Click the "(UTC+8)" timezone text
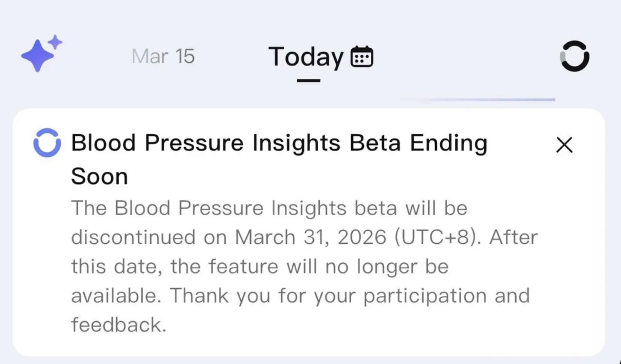Viewport: 621px width, 364px height. tap(438, 237)
